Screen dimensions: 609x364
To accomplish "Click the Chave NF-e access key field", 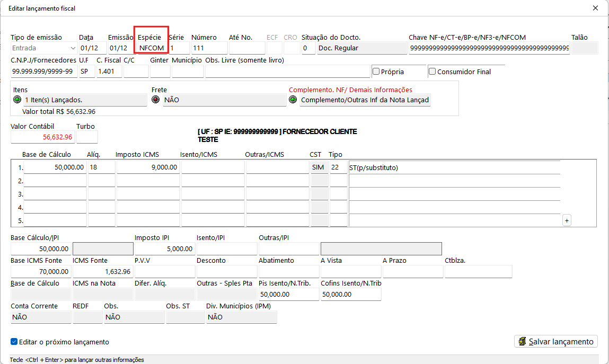I will (x=489, y=48).
